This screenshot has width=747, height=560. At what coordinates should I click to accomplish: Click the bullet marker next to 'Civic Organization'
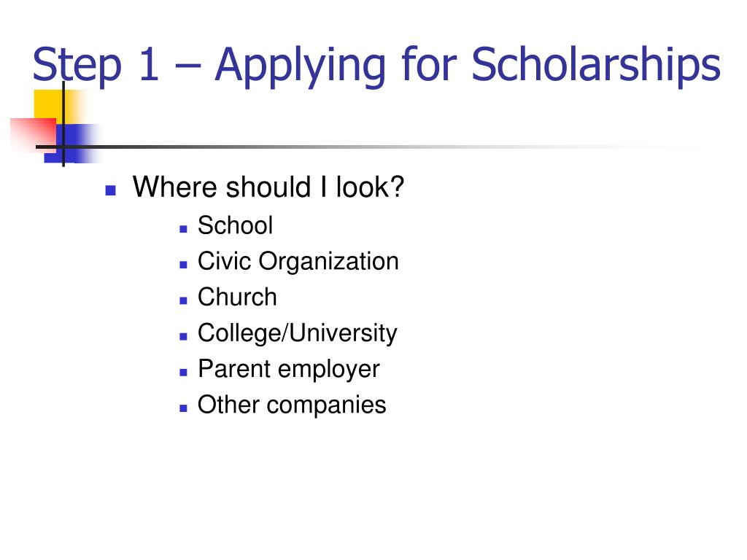point(183,265)
